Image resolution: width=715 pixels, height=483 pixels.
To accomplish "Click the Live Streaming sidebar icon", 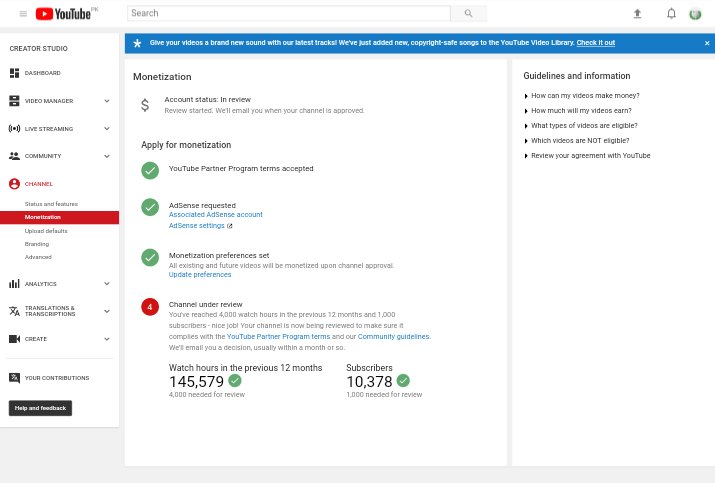I will pos(15,129).
